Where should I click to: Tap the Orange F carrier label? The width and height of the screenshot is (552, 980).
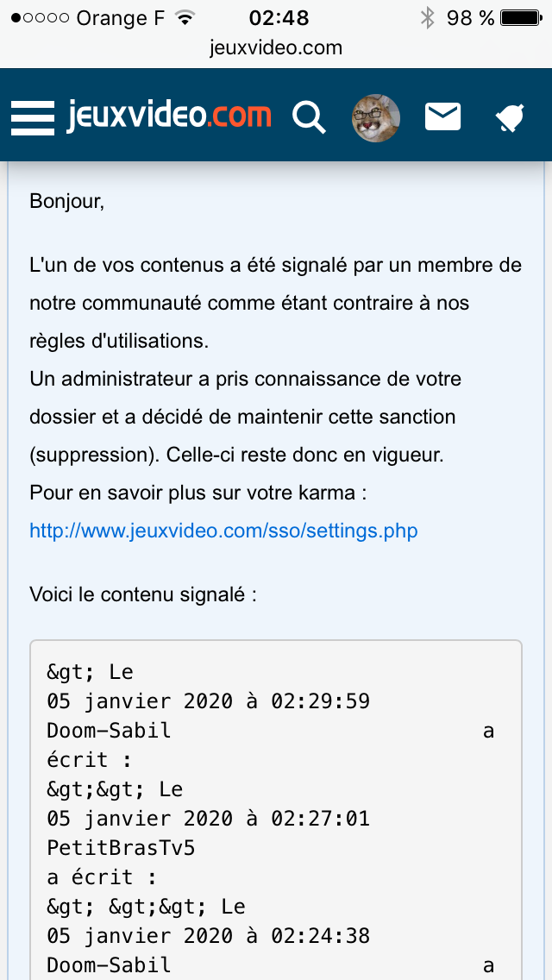click(x=121, y=18)
